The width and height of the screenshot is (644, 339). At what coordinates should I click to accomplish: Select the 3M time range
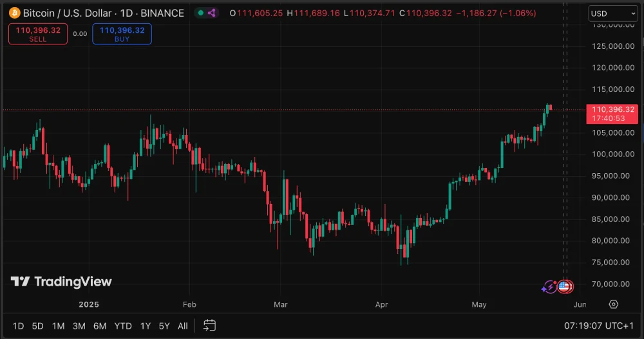click(79, 326)
